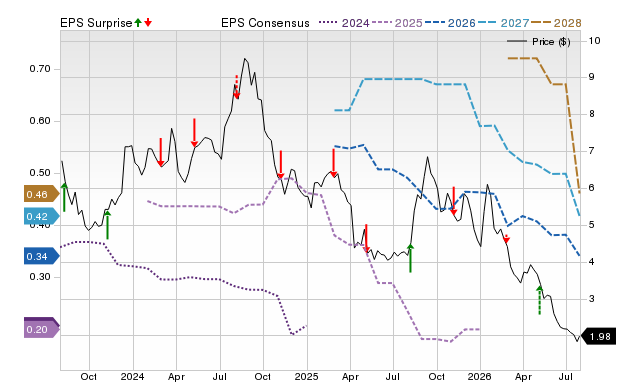Select the 0.70 left axis label
This screenshot has width=640, height=382.
tap(40, 69)
